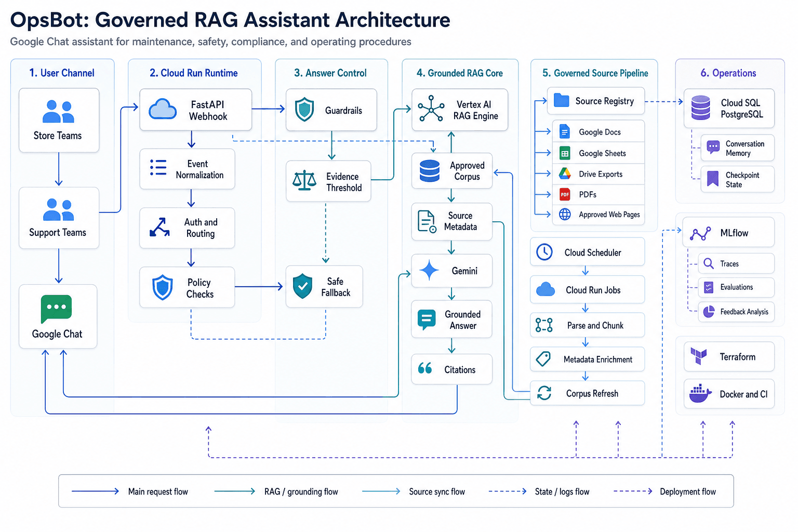798x532 pixels.
Task: Click the Docker whale icon
Action: point(700,393)
